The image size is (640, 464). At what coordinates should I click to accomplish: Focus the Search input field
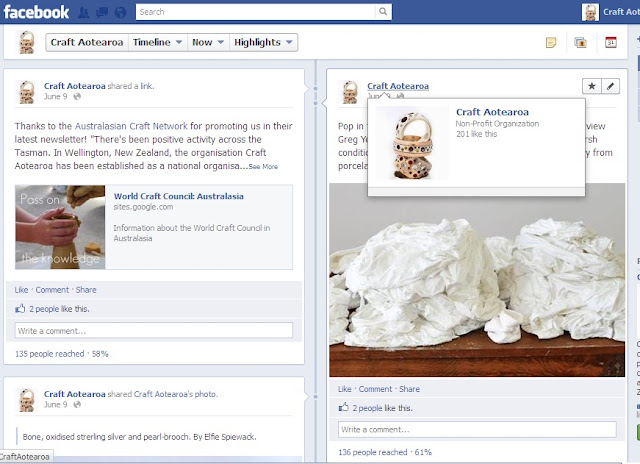pos(256,12)
